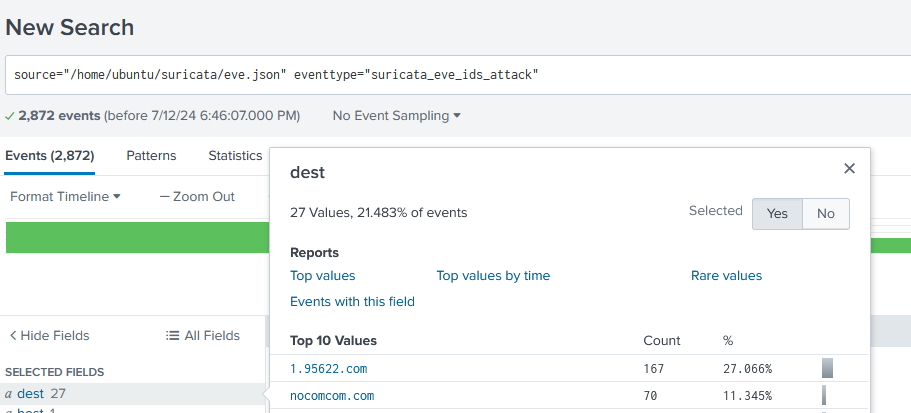The image size is (911, 413).
Task: Click Zoom Out on the timeline
Action: point(197,197)
